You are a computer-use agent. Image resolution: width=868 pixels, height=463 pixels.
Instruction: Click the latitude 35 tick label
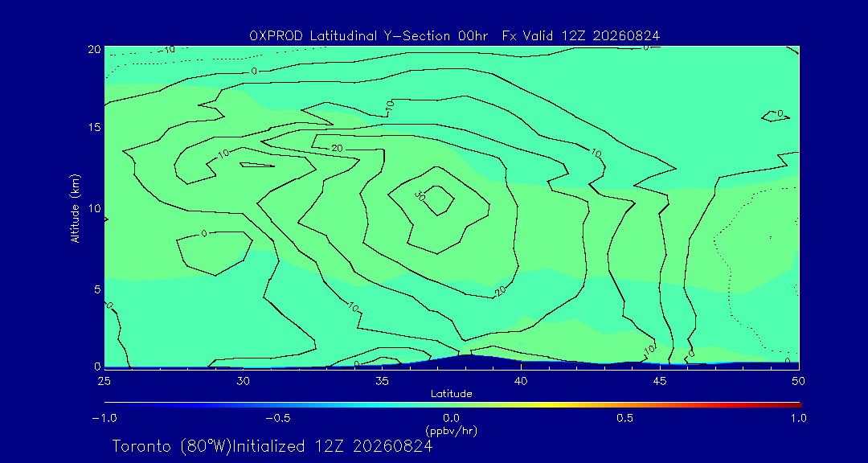[382, 380]
